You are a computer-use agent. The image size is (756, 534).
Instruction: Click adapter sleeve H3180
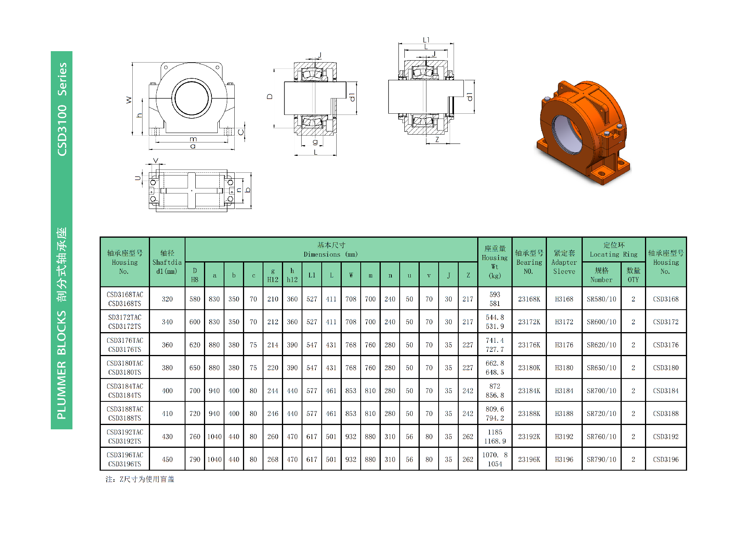point(564,368)
